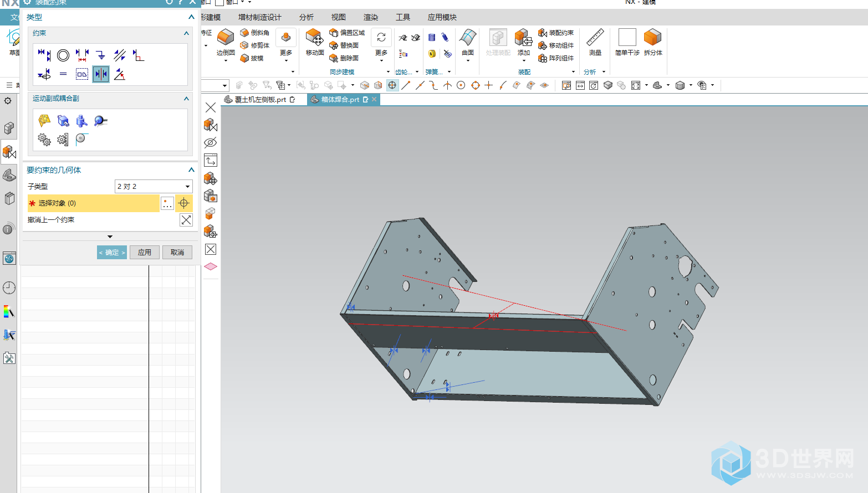Click the 移动面 move face tool
This screenshot has height=493, width=868.
[x=314, y=43]
